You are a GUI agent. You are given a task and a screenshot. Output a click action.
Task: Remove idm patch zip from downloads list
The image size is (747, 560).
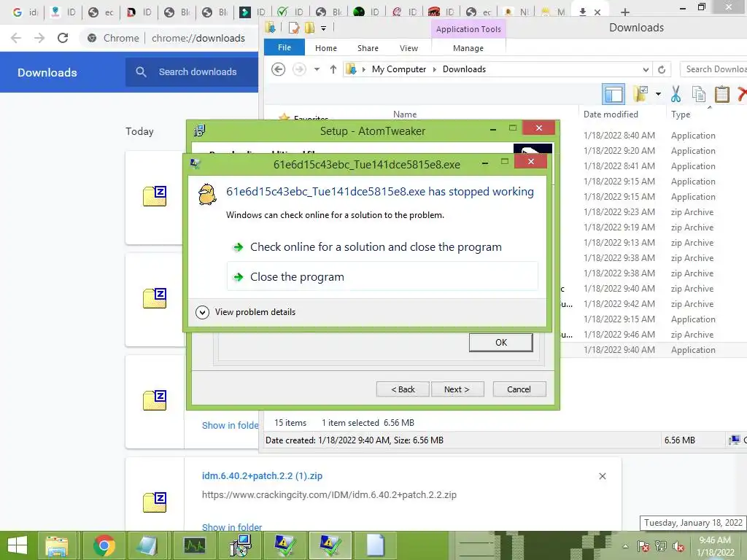point(602,476)
